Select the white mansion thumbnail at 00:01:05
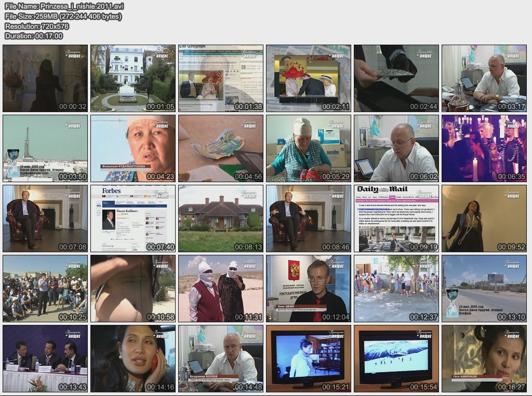 click(x=133, y=78)
